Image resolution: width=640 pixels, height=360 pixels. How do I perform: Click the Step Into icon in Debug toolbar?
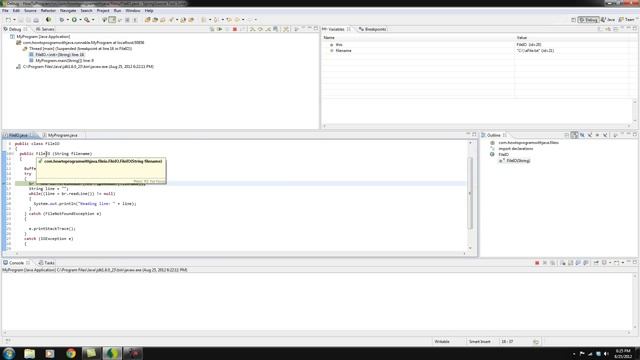pyautogui.click(x=252, y=29)
